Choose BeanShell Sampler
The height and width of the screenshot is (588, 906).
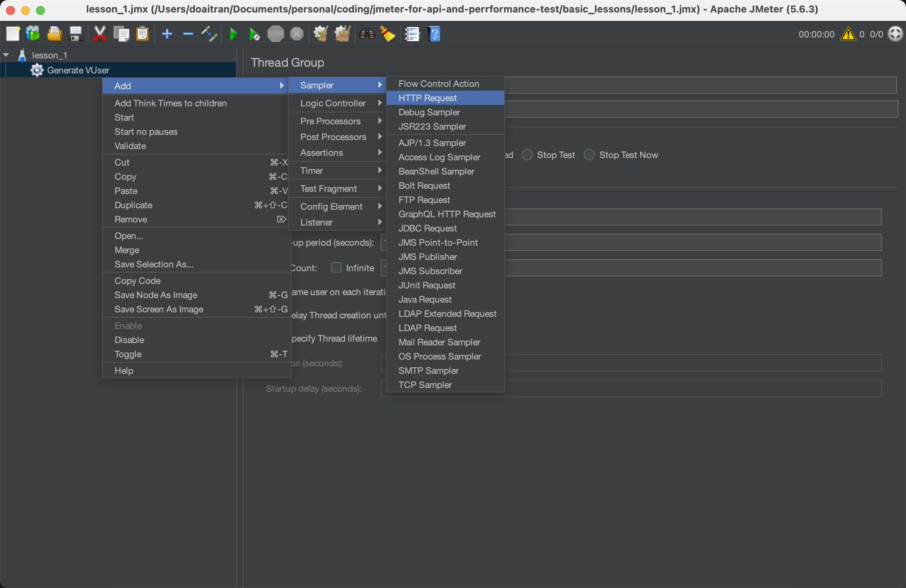point(446,171)
